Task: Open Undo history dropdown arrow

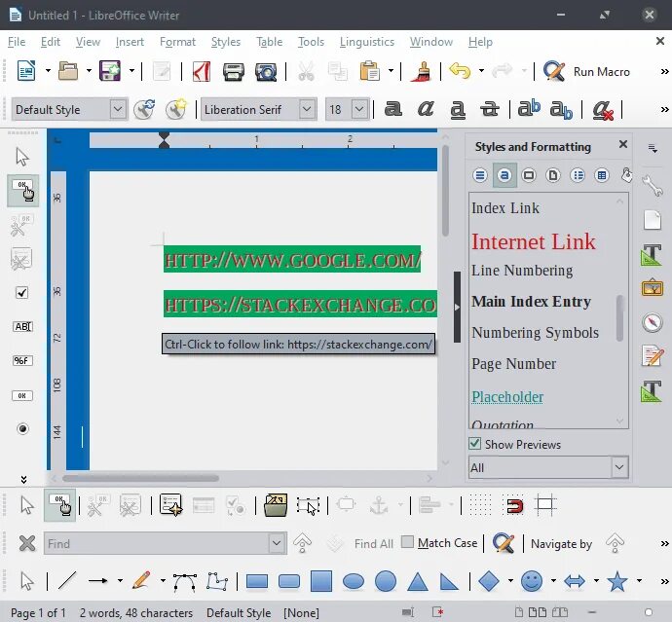Action: point(481,71)
